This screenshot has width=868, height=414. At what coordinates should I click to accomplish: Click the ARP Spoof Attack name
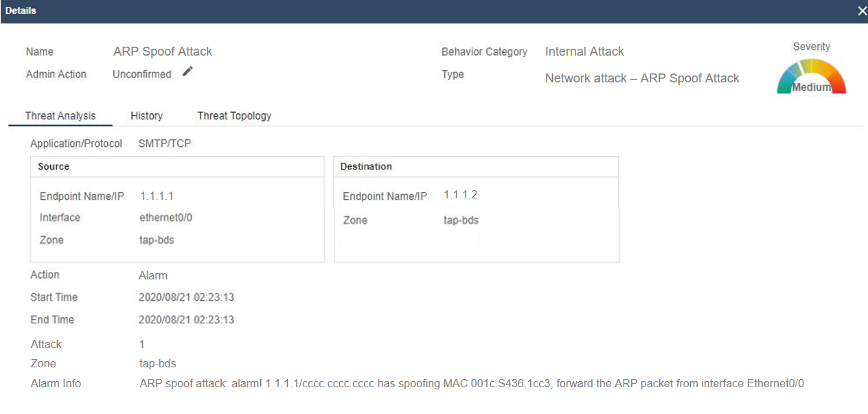tap(163, 51)
